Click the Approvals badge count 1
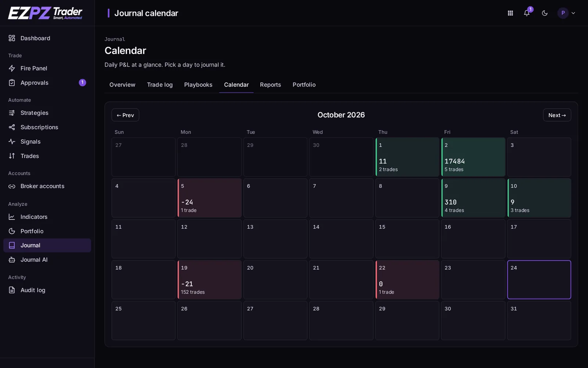588x368 pixels. pos(82,83)
